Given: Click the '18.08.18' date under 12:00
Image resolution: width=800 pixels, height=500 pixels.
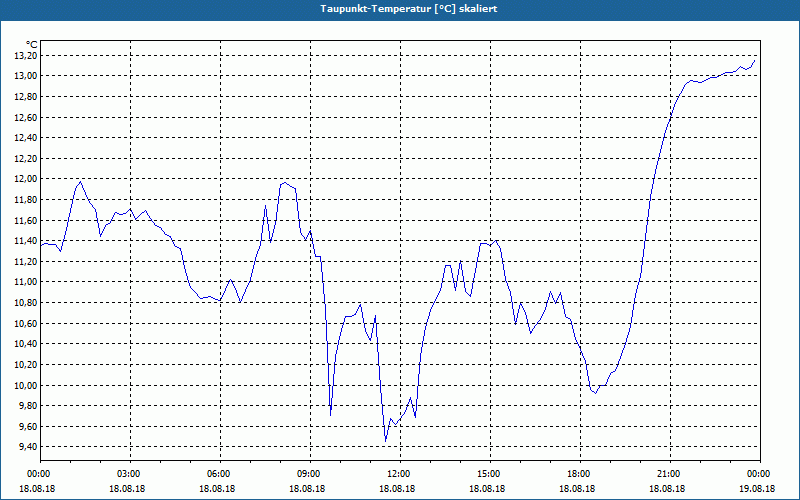Looking at the screenshot, I should [x=397, y=488].
